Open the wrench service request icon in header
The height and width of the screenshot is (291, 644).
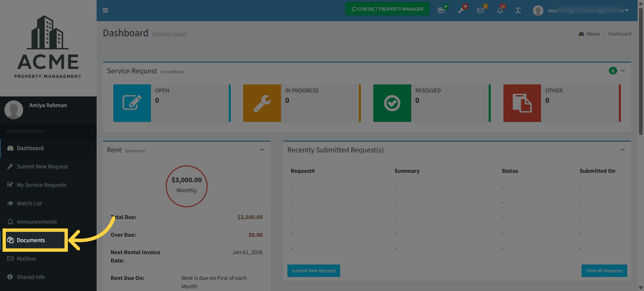[x=462, y=10]
